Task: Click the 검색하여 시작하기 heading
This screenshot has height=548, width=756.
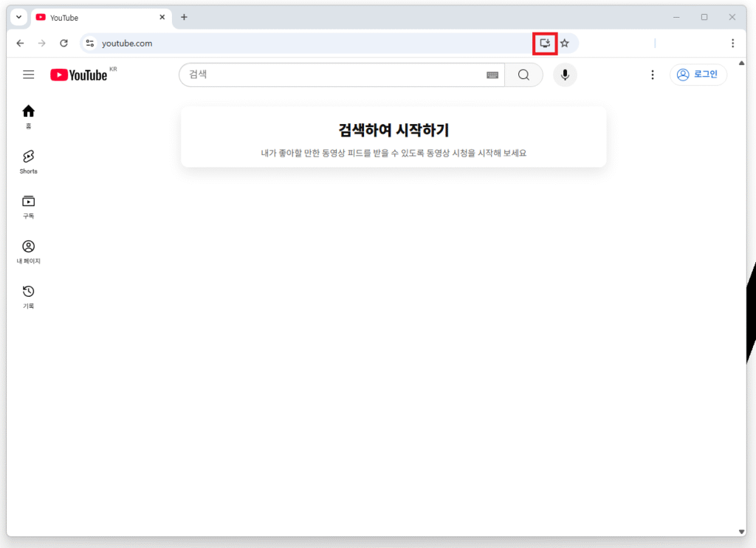Action: pos(394,130)
